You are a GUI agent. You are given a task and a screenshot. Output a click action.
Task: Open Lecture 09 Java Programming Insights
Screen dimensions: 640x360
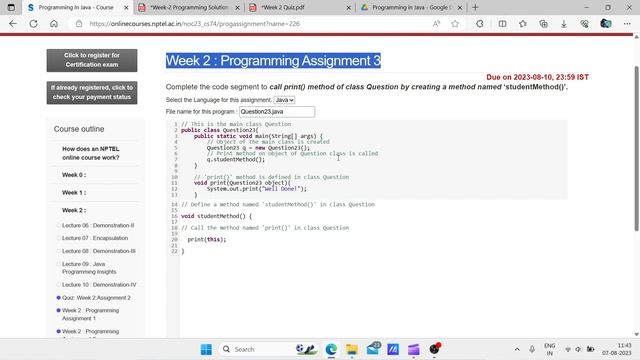pos(89,268)
